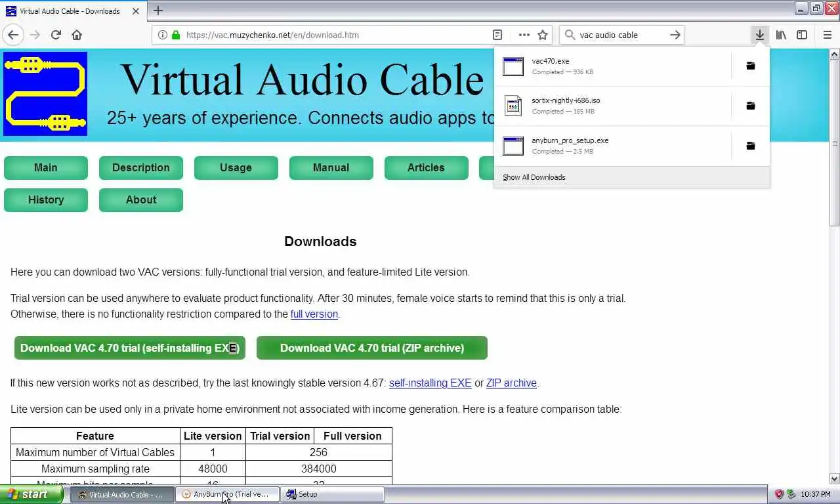Screen dimensions: 840x504
Task: Download VAC 4.70 trial self-installing EXE
Action: (130, 348)
